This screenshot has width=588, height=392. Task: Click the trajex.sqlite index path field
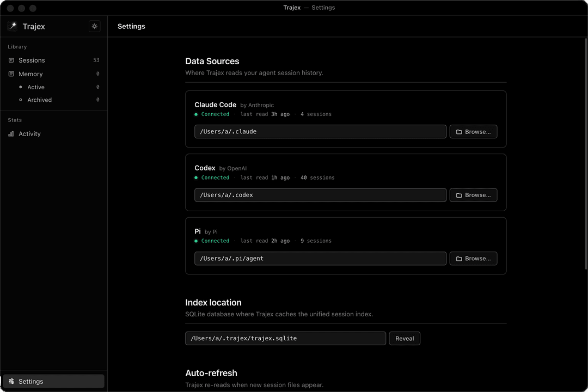point(285,338)
